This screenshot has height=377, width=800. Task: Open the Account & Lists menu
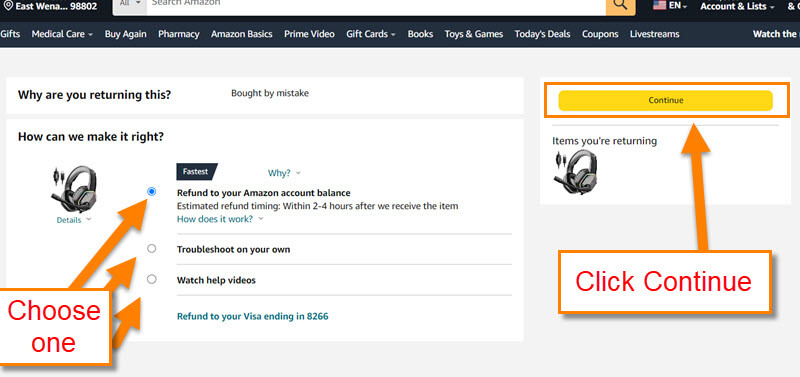[x=737, y=7]
